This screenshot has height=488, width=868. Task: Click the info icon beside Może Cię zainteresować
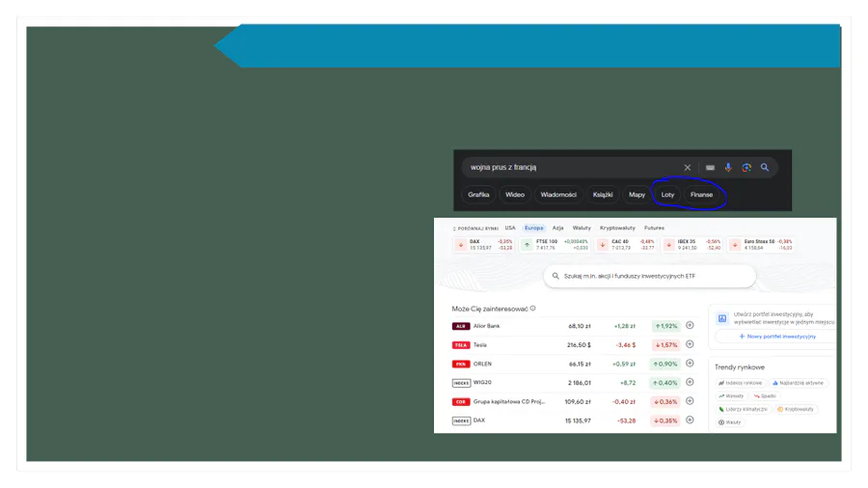tap(533, 309)
